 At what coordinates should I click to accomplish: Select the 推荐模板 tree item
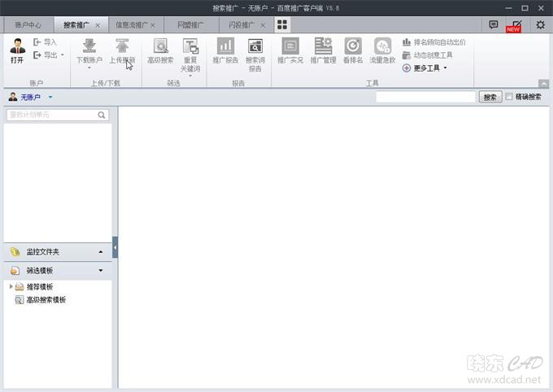pos(34,287)
